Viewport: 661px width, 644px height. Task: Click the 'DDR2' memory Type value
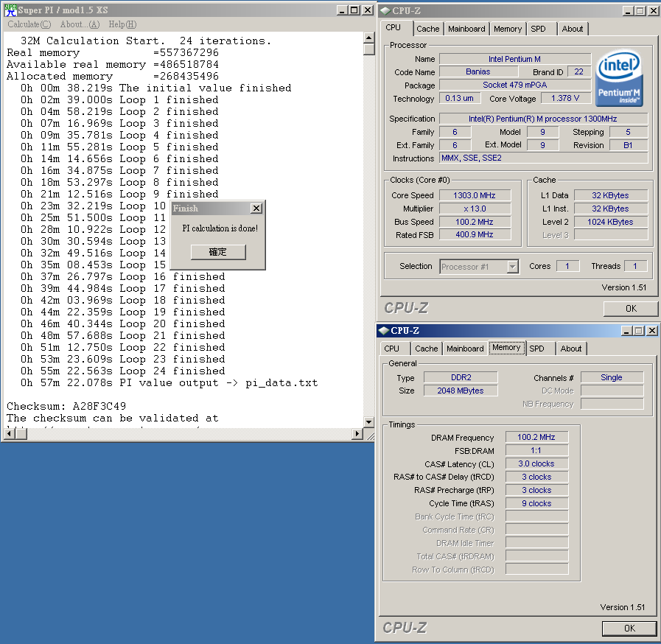coord(461,377)
